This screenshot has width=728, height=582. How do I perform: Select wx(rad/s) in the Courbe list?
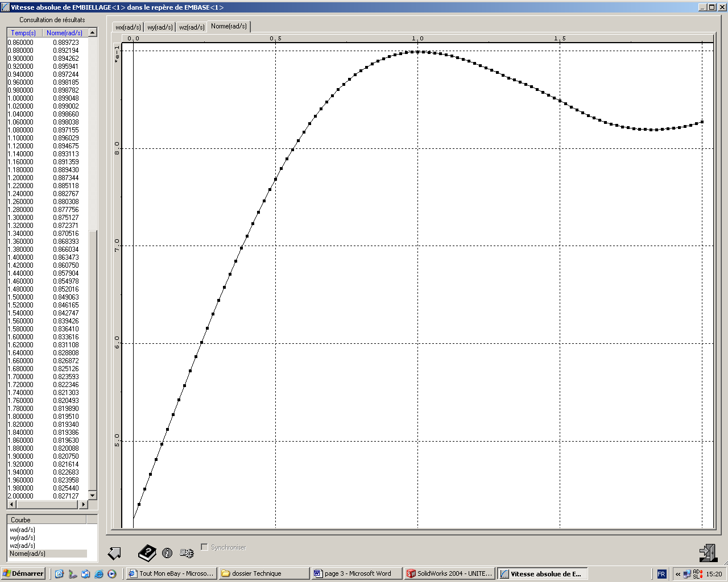22,530
